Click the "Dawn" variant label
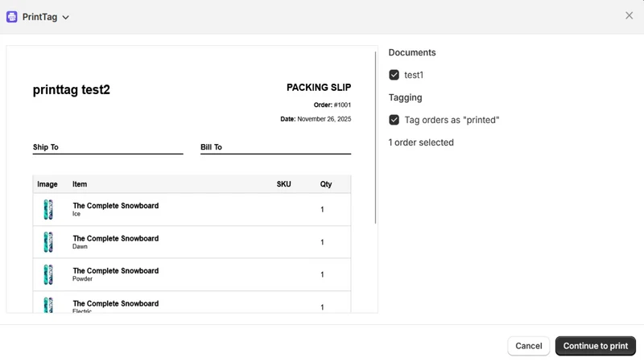 [80, 247]
